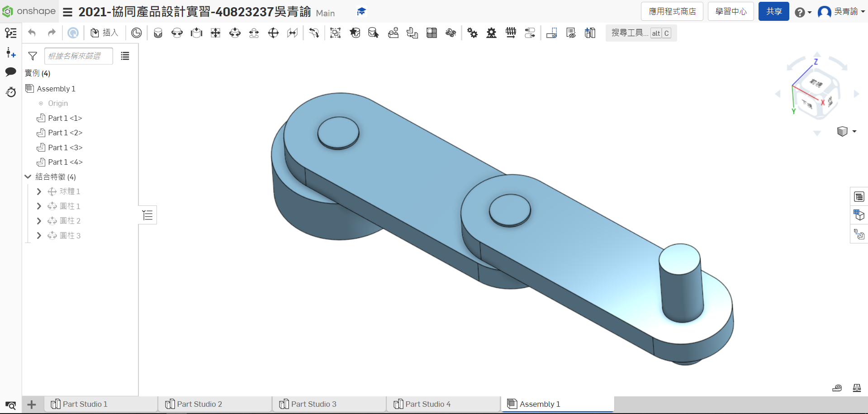Select the Revolute mate tool
The width and height of the screenshot is (868, 414).
(x=177, y=33)
